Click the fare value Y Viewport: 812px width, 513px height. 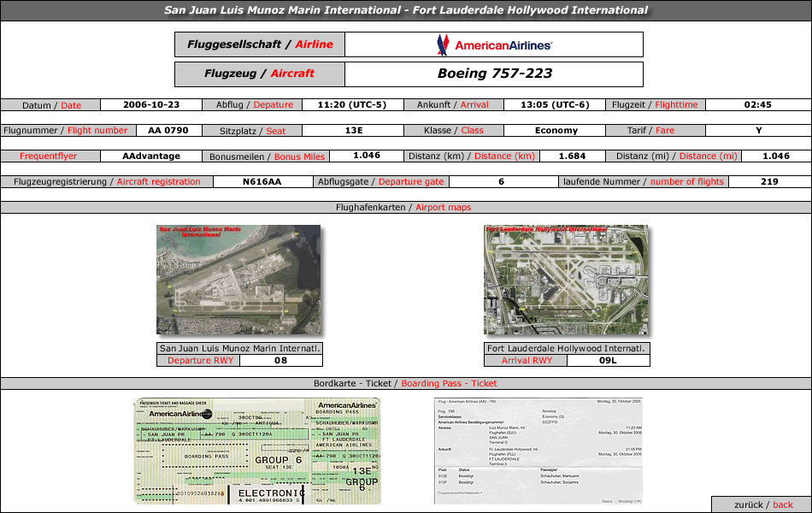coord(759,131)
